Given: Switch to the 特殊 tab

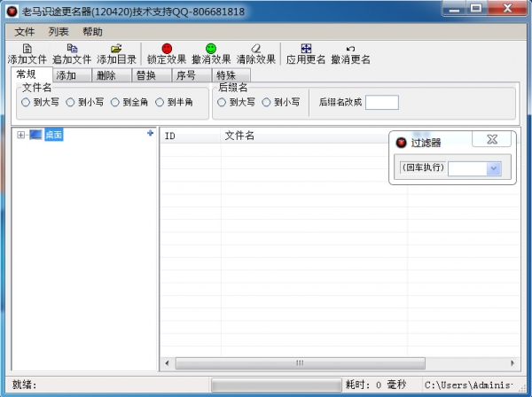Looking at the screenshot, I should [x=231, y=75].
